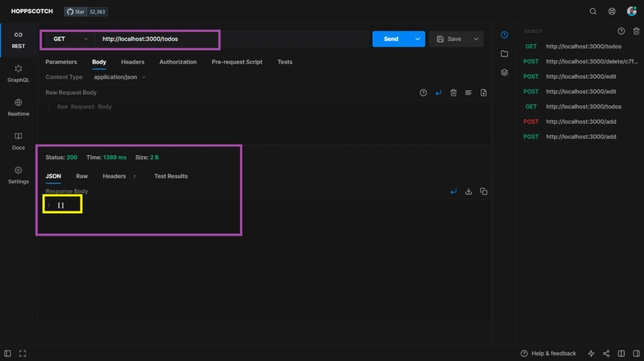Open the REST section in sidebar

[x=19, y=39]
